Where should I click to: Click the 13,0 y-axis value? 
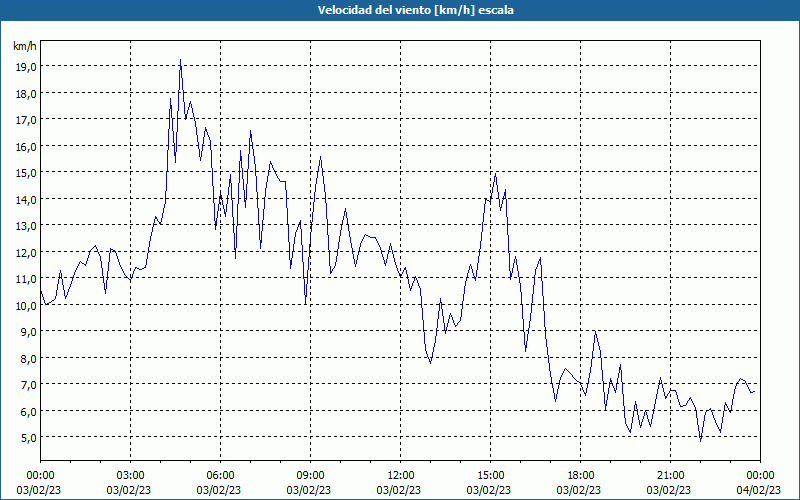point(25,226)
